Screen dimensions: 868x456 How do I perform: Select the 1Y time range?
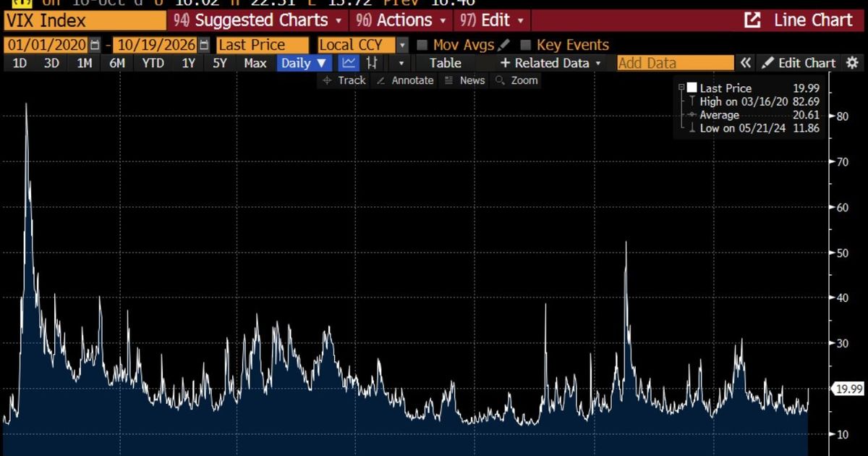pos(188,63)
